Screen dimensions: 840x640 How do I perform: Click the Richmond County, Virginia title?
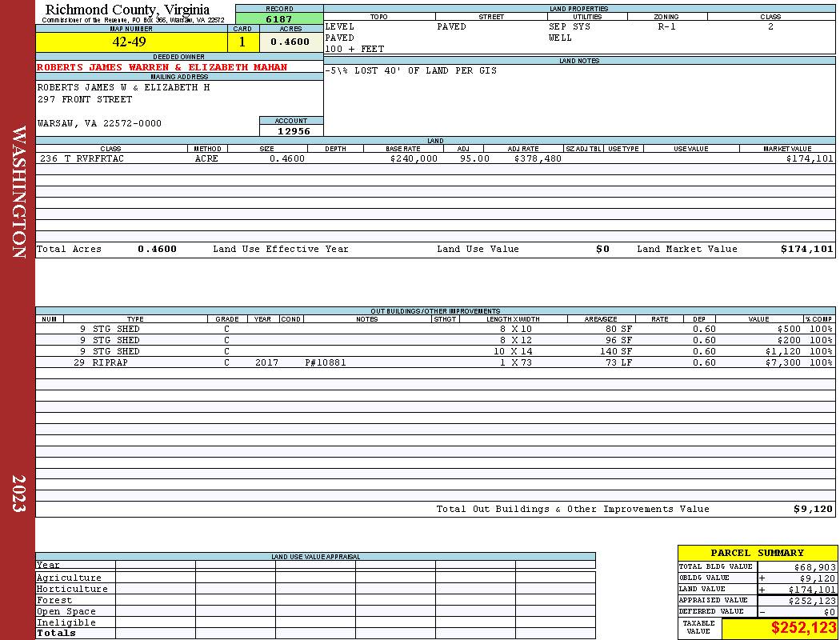[127, 10]
